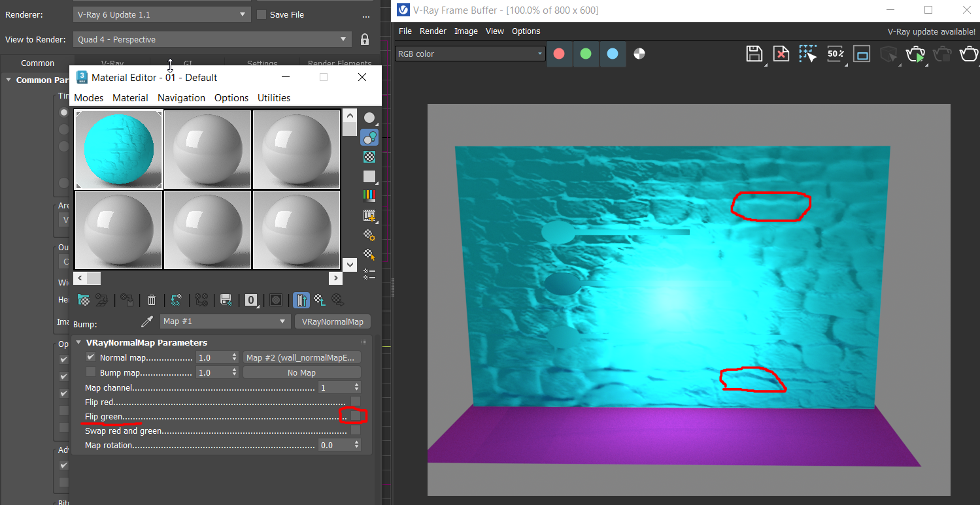Open the RGB color channel dropdown

470,54
